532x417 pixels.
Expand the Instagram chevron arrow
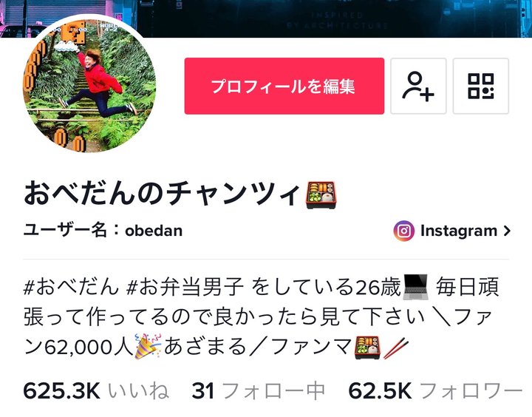click(507, 231)
